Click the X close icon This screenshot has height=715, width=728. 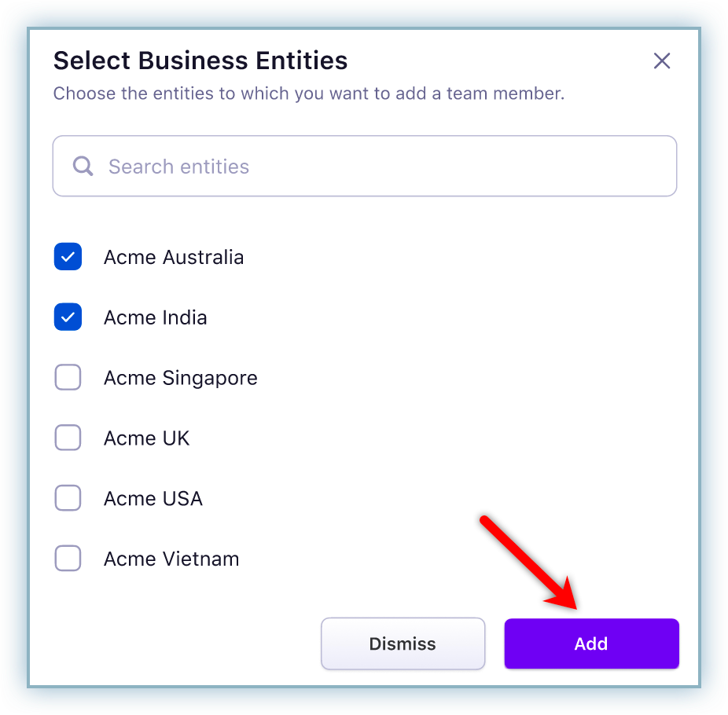pos(662,60)
